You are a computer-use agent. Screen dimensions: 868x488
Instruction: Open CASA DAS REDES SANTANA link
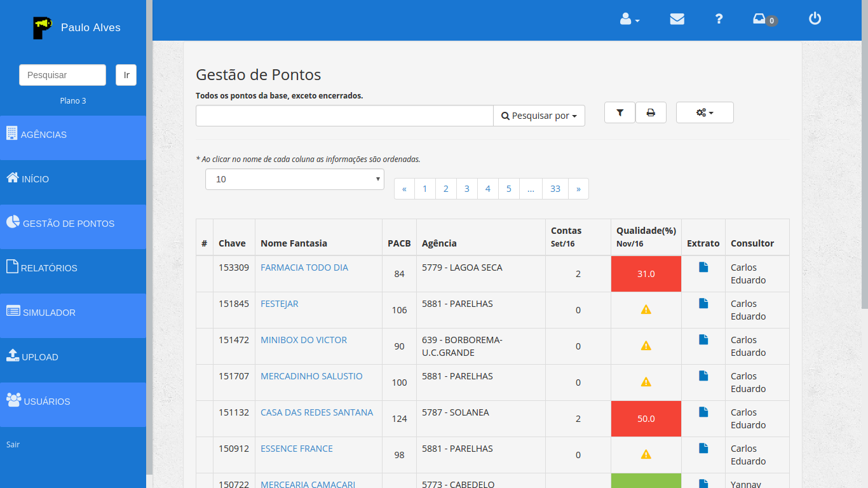[x=317, y=412]
